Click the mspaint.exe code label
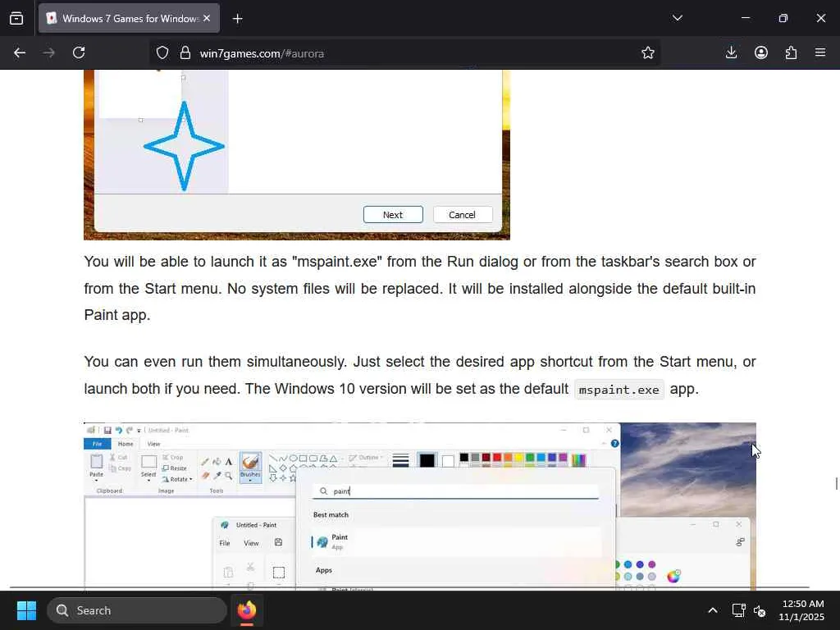Screen dimensions: 840x630 [x=619, y=390]
